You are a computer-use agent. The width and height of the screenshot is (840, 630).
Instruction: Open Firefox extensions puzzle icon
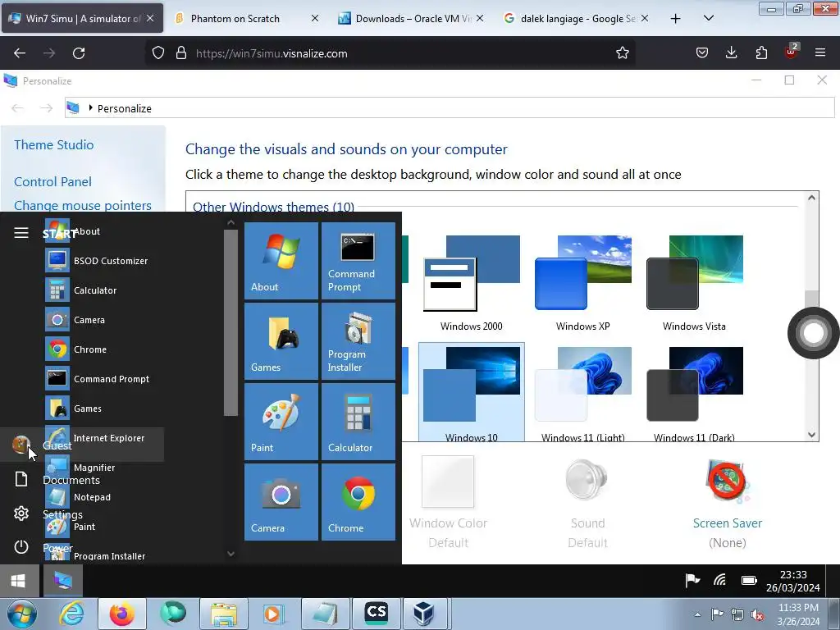pos(761,52)
